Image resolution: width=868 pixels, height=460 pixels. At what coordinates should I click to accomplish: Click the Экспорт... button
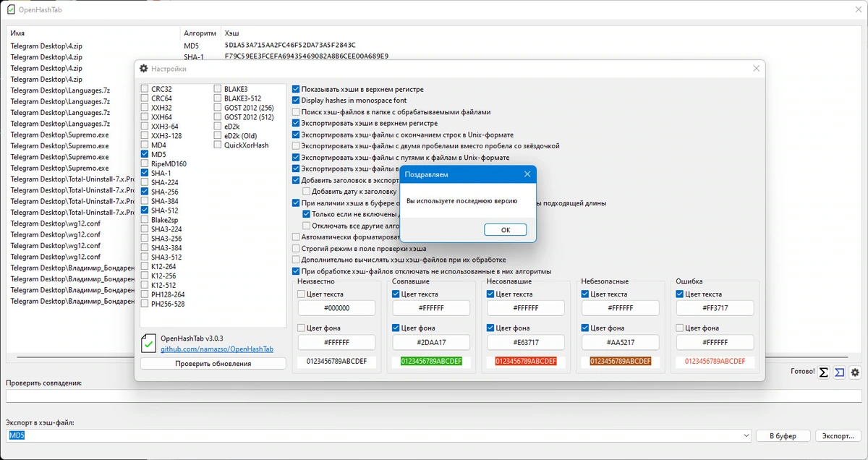[x=838, y=435]
